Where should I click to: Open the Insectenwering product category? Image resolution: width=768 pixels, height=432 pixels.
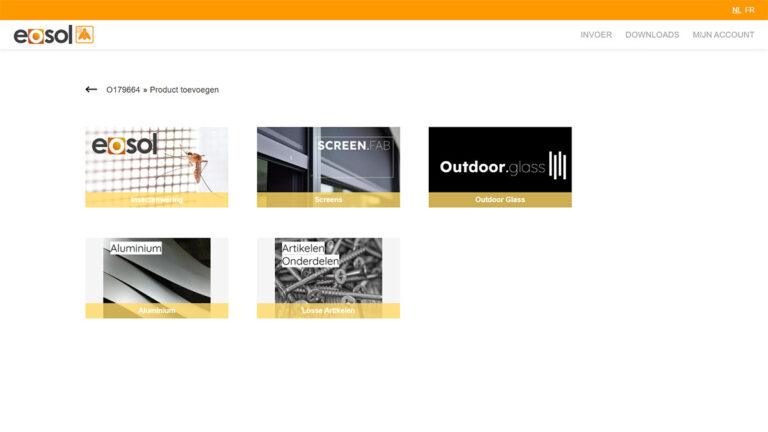157,167
